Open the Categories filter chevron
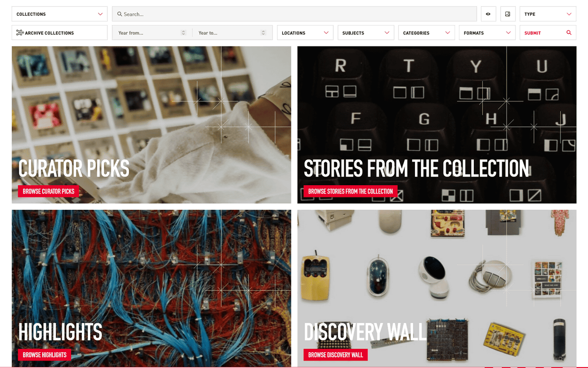Image resolution: width=588 pixels, height=368 pixels. [x=447, y=33]
